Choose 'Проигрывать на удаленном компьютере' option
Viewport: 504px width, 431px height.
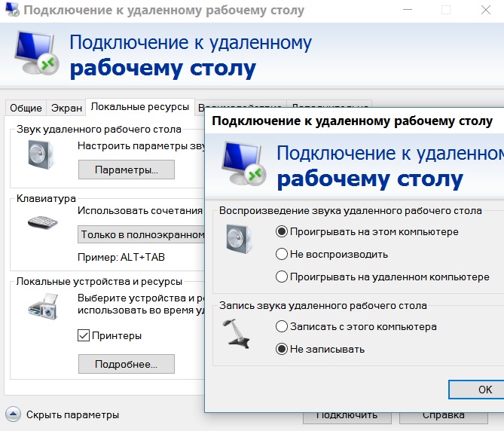click(x=282, y=277)
